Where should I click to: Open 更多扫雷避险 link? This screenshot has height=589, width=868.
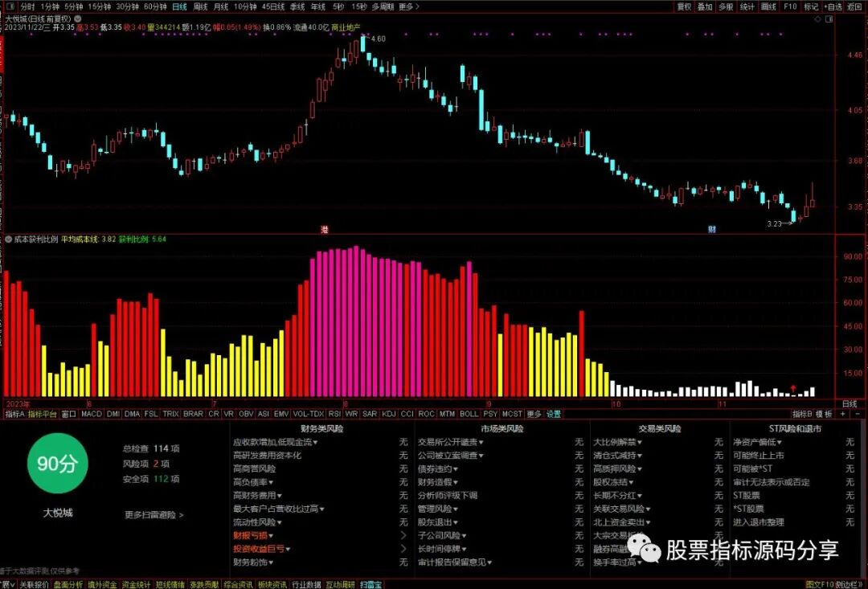click(154, 515)
